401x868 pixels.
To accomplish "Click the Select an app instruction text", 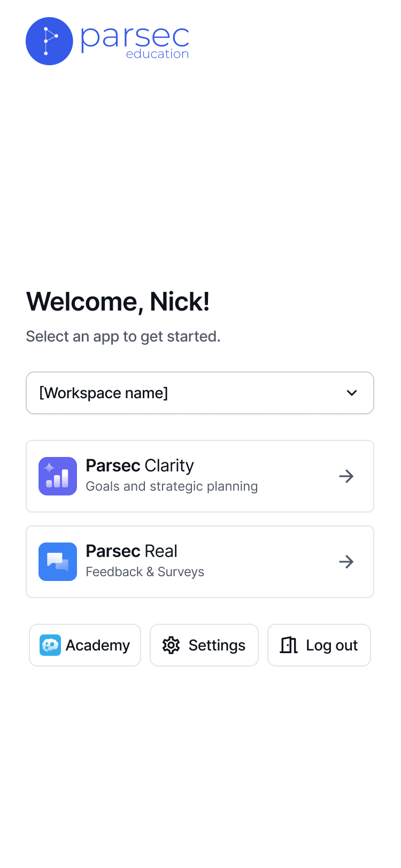I will tap(123, 336).
